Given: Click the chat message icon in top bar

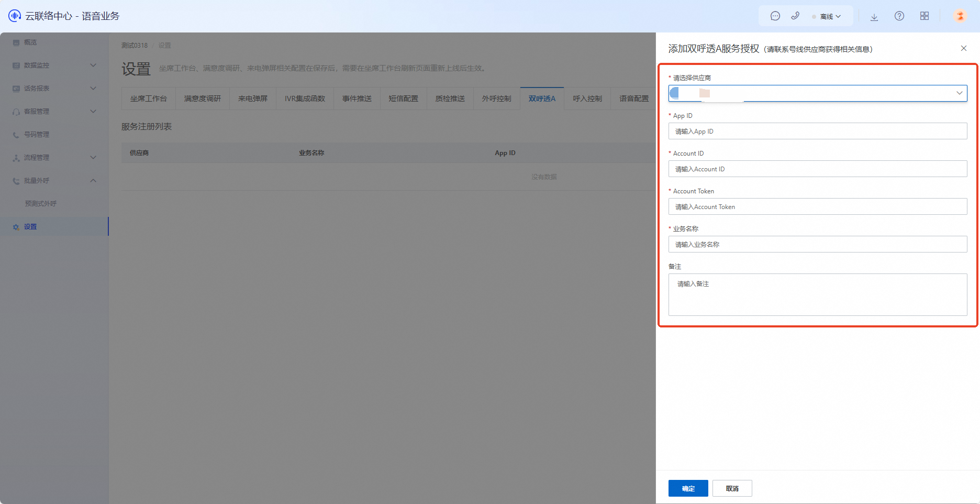Looking at the screenshot, I should (775, 16).
